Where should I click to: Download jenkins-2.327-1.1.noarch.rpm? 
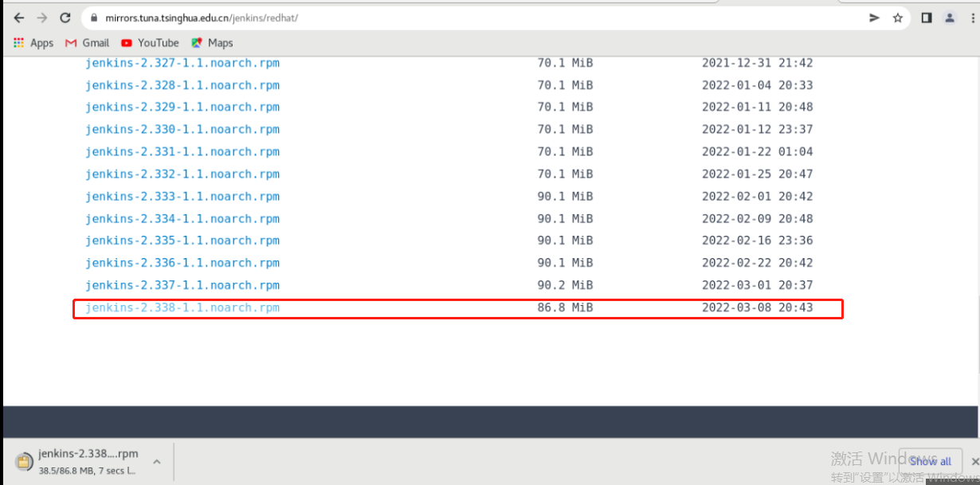pos(182,63)
